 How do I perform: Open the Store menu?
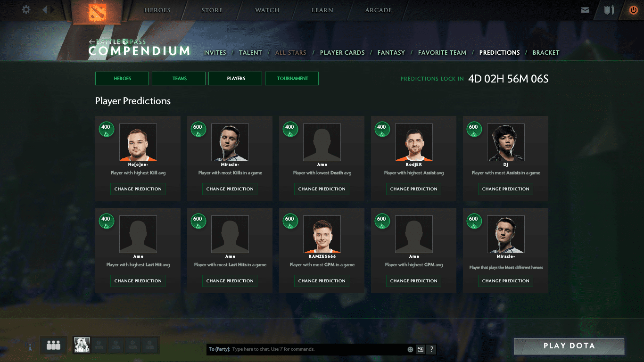coord(212,10)
